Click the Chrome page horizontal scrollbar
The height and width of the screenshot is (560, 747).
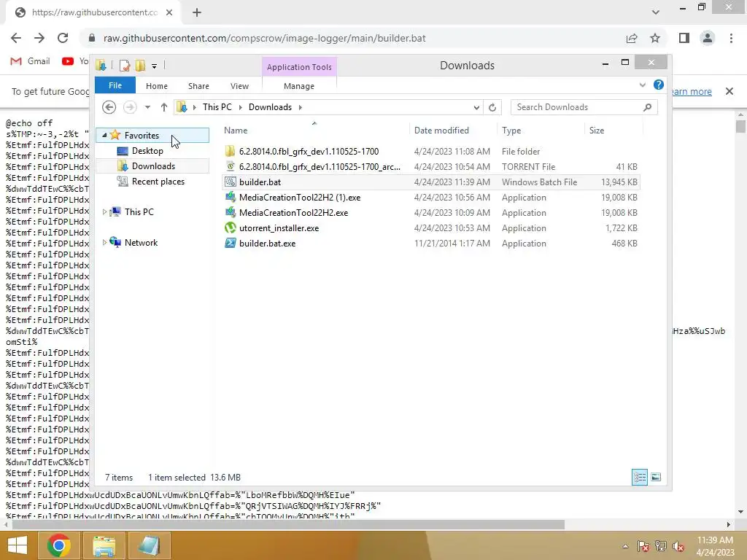[288, 525]
